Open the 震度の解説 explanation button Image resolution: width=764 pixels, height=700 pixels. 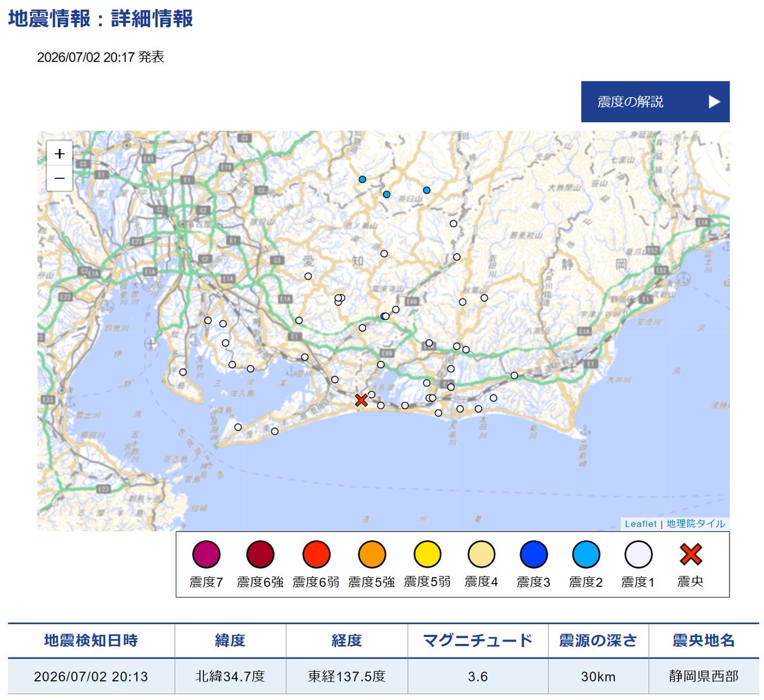tap(655, 102)
